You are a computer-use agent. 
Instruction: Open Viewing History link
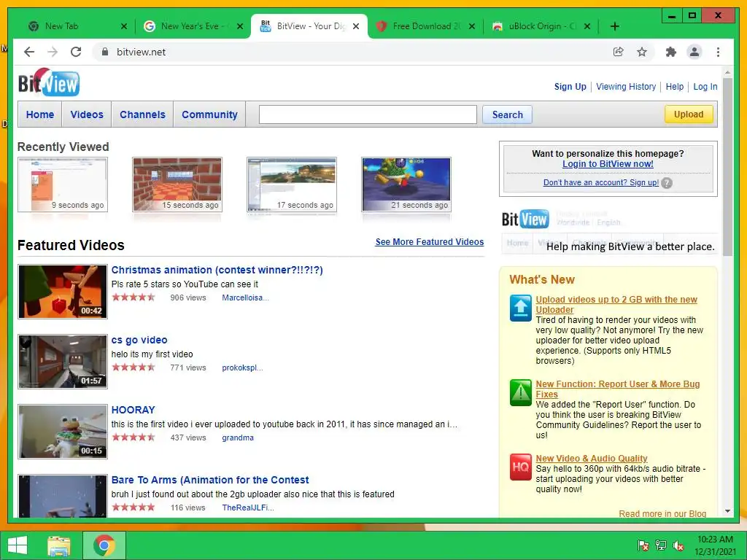click(626, 87)
